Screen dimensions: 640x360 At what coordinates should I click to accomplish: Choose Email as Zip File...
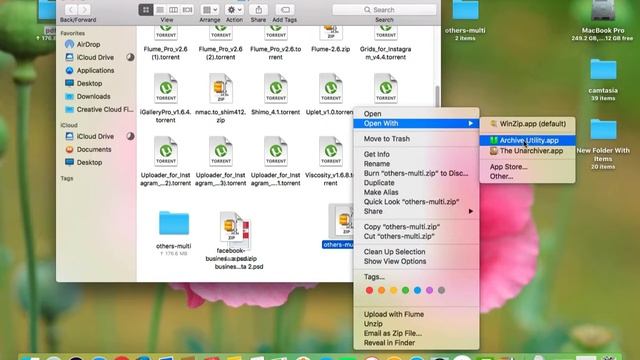(416, 333)
